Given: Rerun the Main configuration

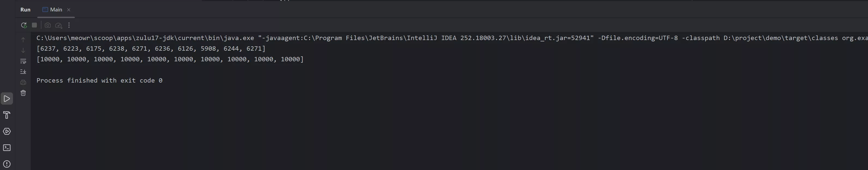Looking at the screenshot, I should click(x=23, y=25).
